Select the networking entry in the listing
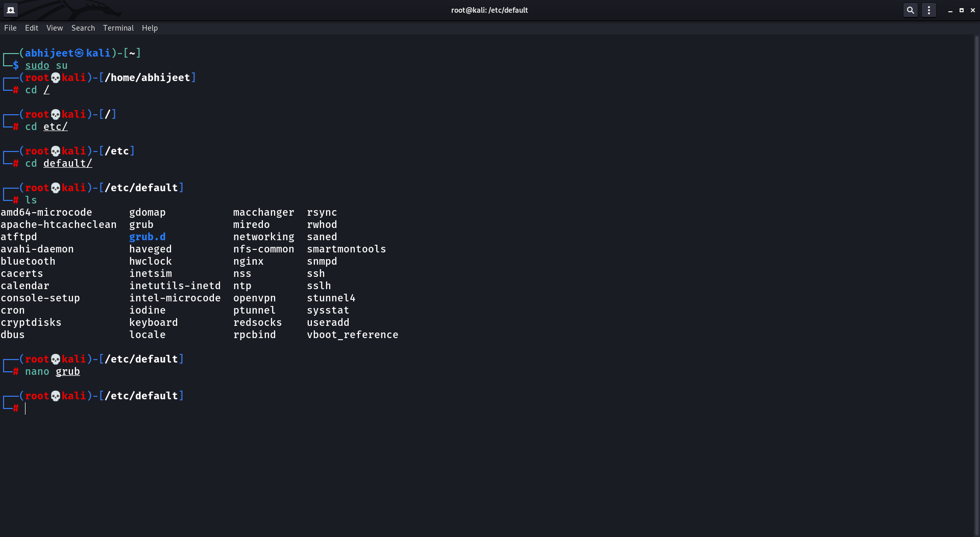 (x=264, y=237)
